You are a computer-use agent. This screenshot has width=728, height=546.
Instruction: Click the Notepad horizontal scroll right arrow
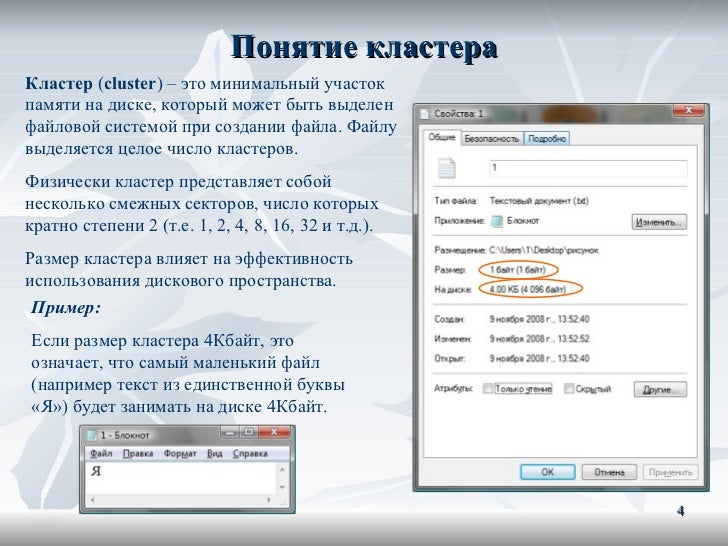tap(268, 500)
